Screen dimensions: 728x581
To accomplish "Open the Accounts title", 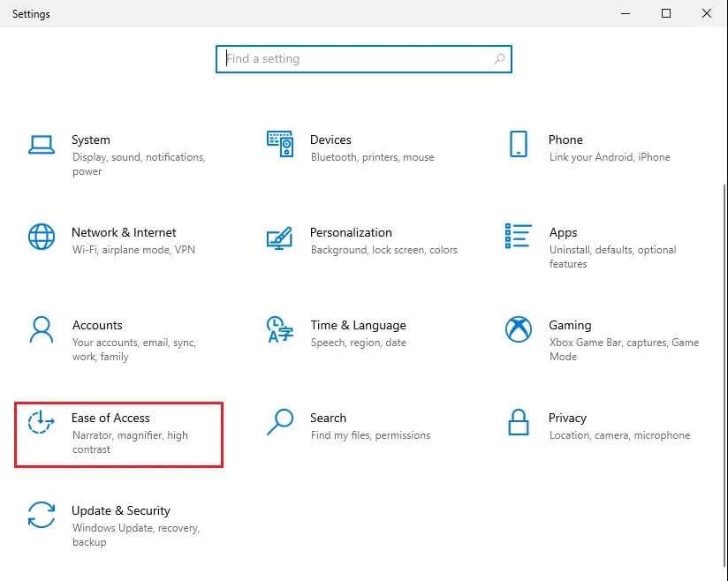I will coord(97,325).
